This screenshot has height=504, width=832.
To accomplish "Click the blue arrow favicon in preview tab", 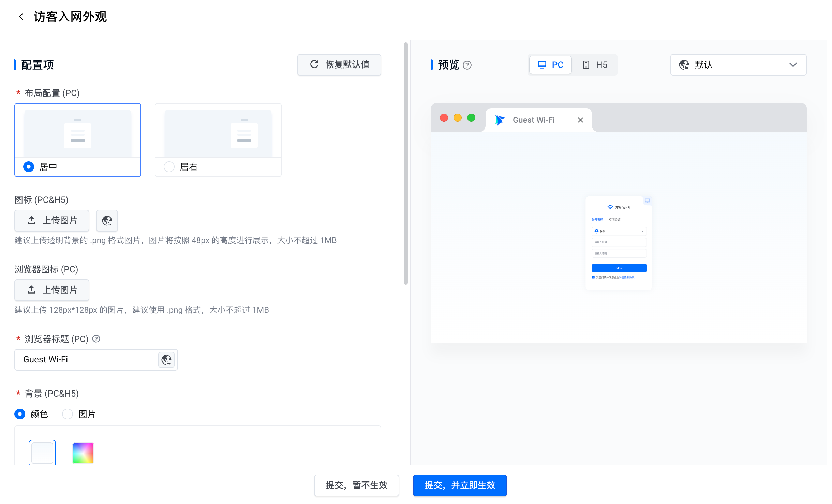I will pos(500,120).
